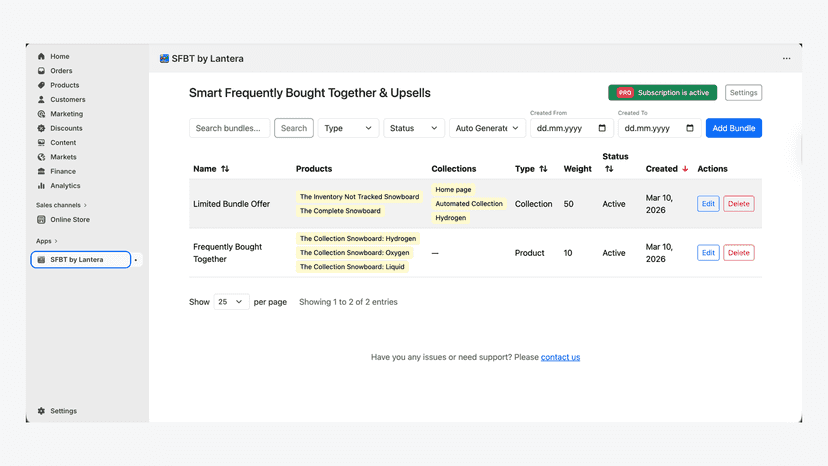Click the SFBT by Lantera app icon in sidebar

click(41, 259)
